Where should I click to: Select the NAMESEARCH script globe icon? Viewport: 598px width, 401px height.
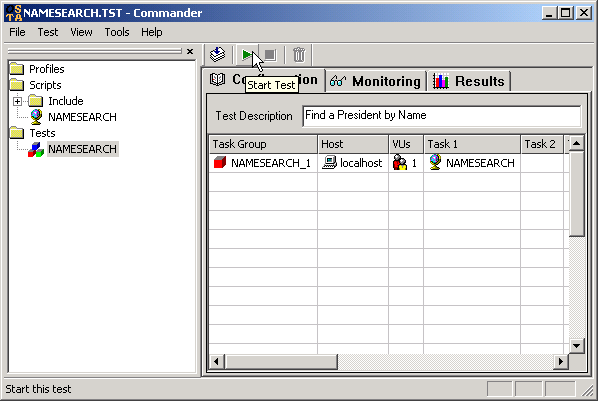pos(36,117)
